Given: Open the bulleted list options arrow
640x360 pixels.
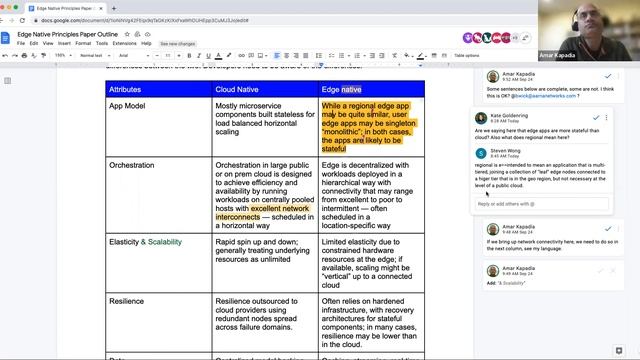Looking at the screenshot, I should (349, 56).
